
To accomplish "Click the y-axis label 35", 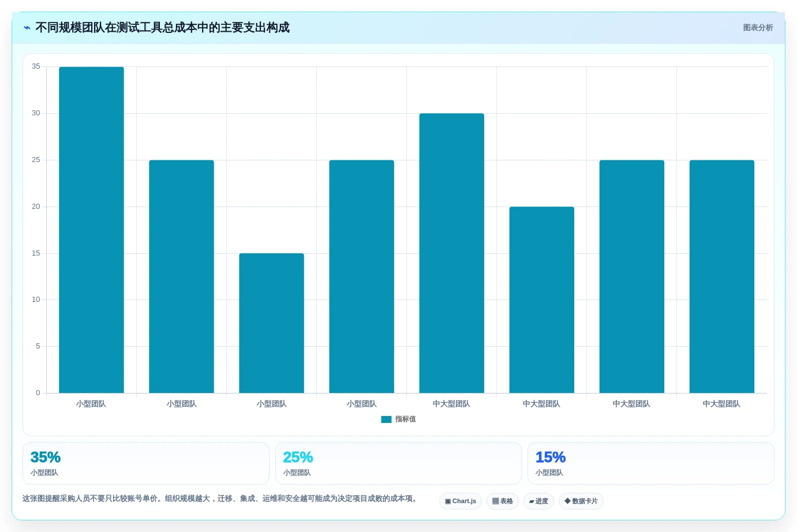I will coord(36,66).
